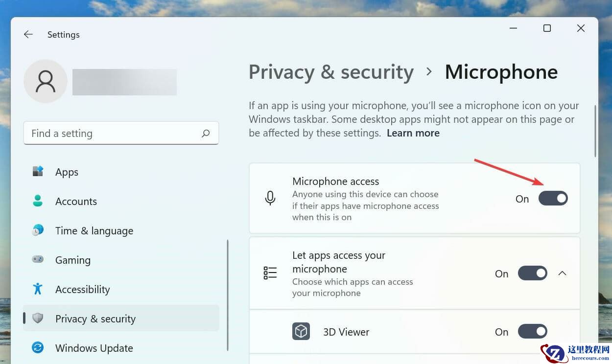Collapse the Let apps access microphone section
This screenshot has width=612, height=364.
[x=562, y=273]
